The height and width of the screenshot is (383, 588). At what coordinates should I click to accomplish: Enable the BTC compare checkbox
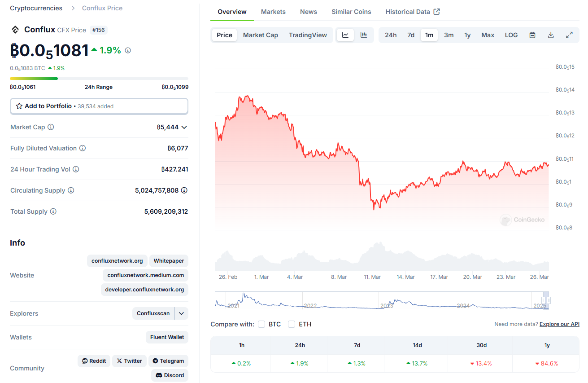(261, 324)
